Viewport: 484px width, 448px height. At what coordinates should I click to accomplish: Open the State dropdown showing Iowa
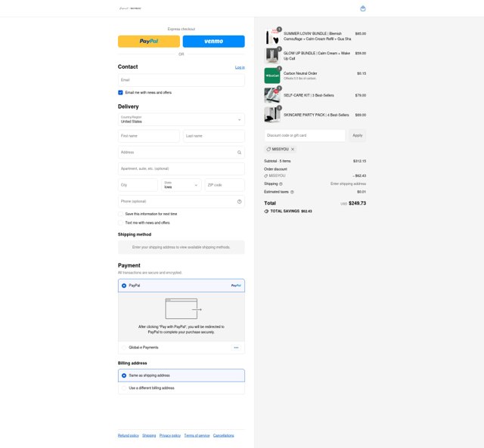coord(181,185)
